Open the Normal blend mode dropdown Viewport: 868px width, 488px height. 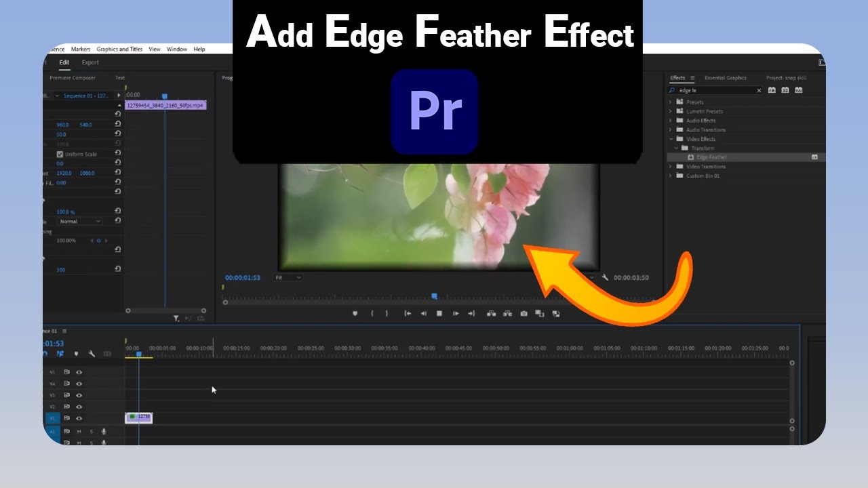pos(79,222)
